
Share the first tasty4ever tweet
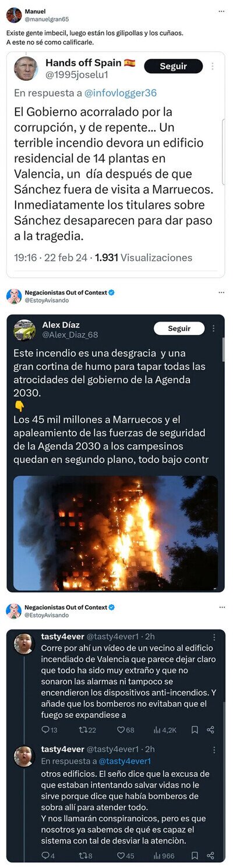tap(211, 730)
